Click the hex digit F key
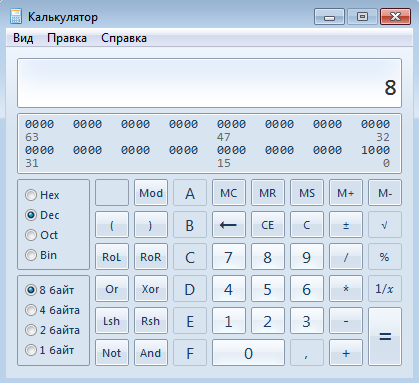419x383 pixels. click(190, 353)
